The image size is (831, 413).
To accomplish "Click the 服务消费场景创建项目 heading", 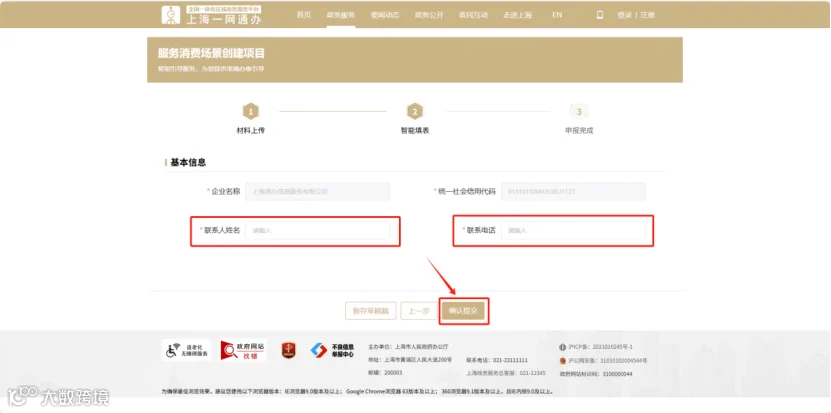I will 211,54.
